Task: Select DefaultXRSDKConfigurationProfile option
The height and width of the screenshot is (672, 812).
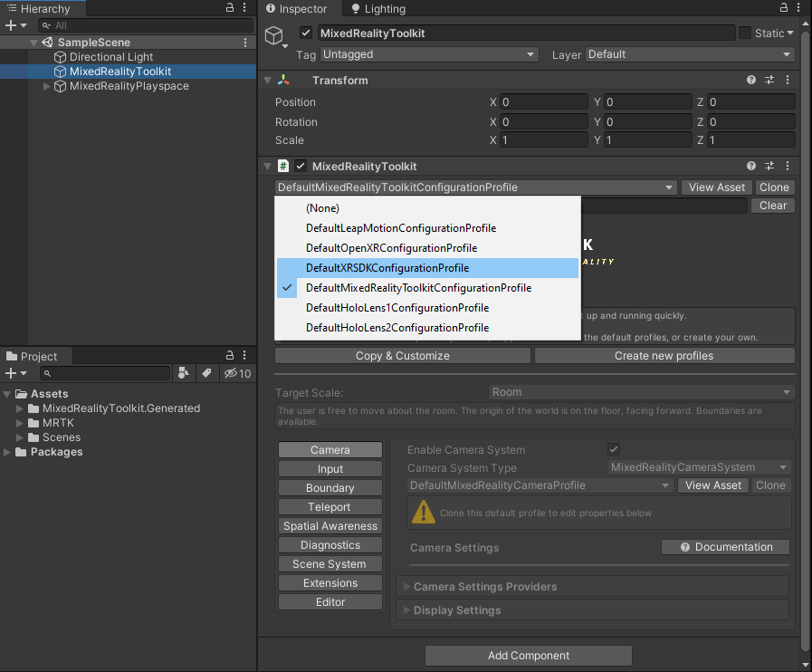Action: 428,268
